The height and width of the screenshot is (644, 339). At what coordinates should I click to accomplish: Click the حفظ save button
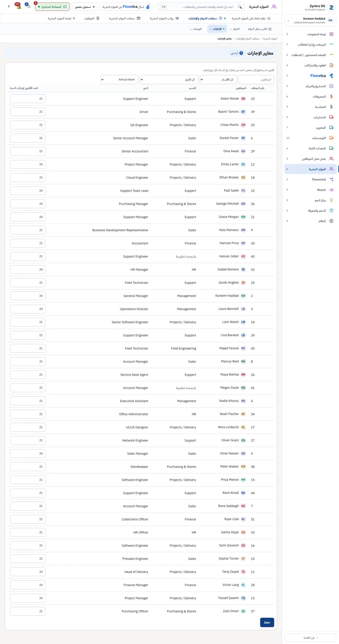pos(267,622)
